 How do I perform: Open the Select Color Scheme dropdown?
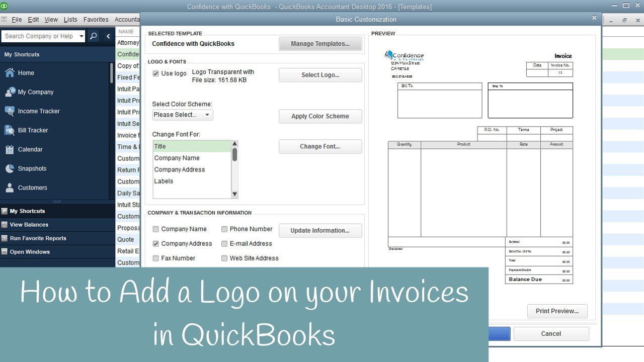tap(183, 115)
